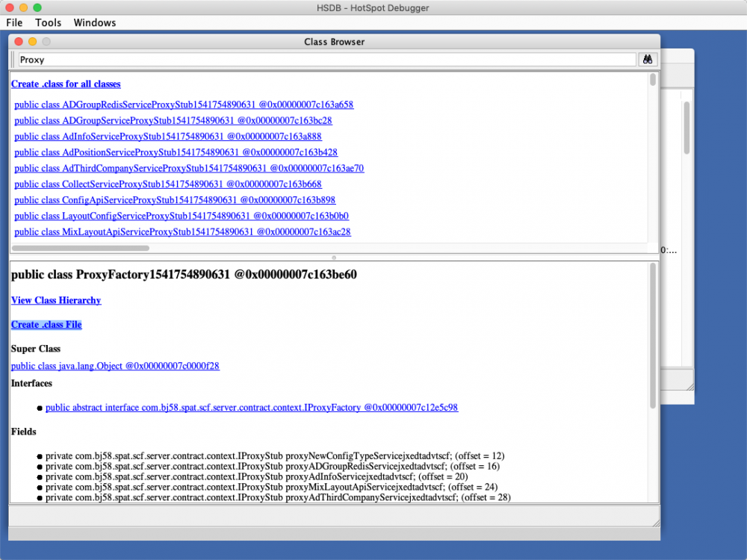The width and height of the screenshot is (747, 560).
Task: Open LayoutConfigServiceProxyStub1541754890631 class link
Action: pyautogui.click(x=182, y=216)
